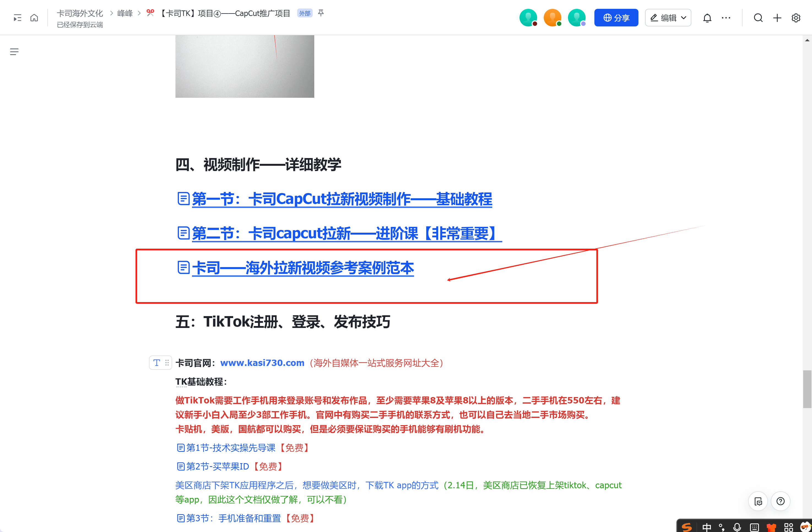This screenshot has height=532, width=812.
Task: Start voice input microphone in IME bar
Action: click(x=737, y=527)
